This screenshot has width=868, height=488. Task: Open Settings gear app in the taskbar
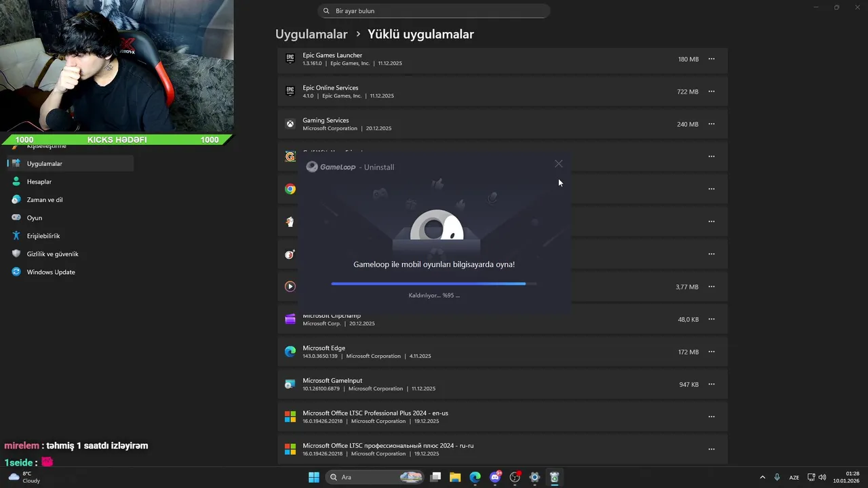click(x=534, y=477)
